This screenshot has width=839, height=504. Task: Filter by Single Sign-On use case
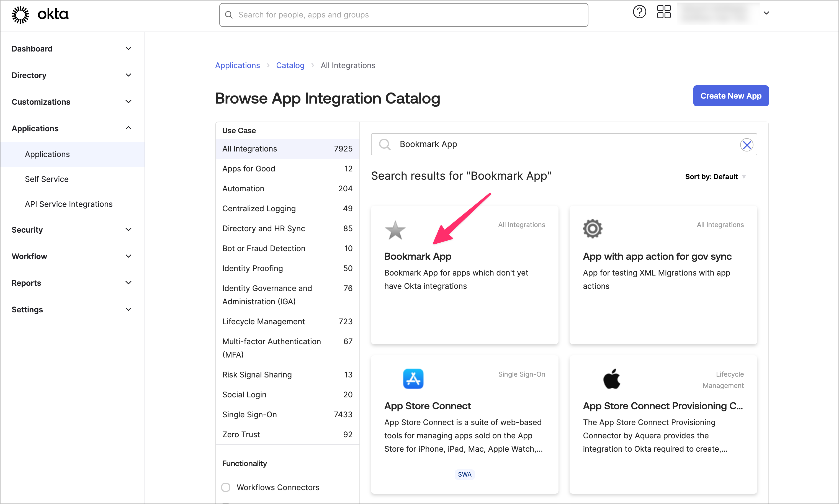pos(287,414)
